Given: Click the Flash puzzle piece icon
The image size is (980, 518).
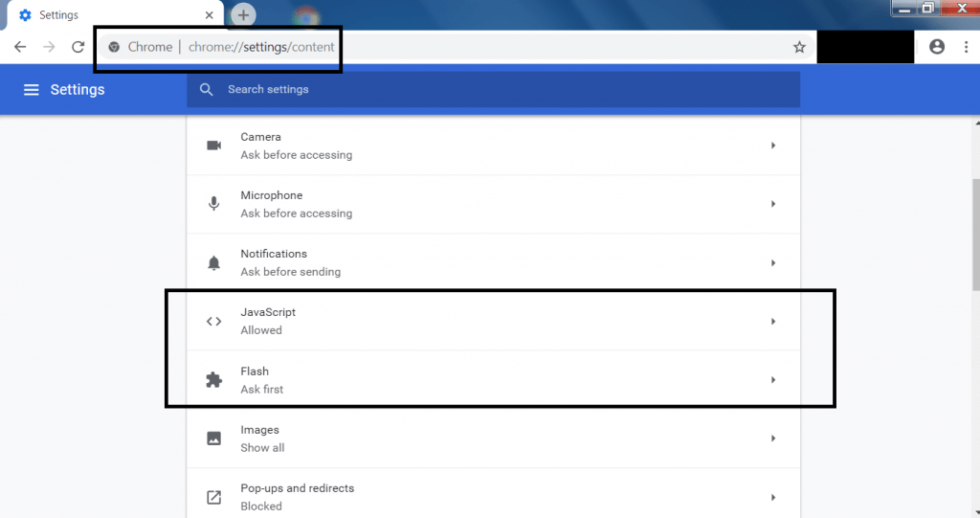Looking at the screenshot, I should [x=213, y=380].
